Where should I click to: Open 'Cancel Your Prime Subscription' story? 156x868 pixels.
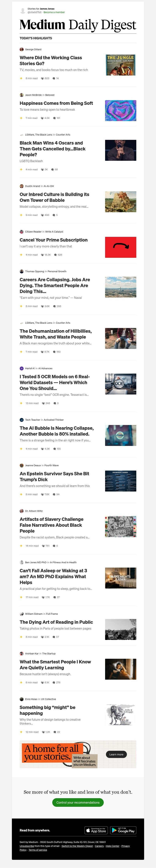53,240
